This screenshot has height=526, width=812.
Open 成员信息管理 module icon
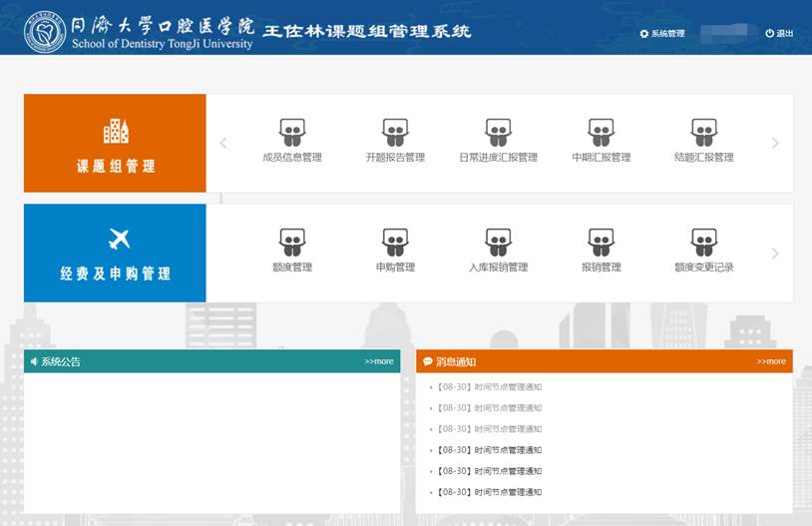click(x=292, y=133)
